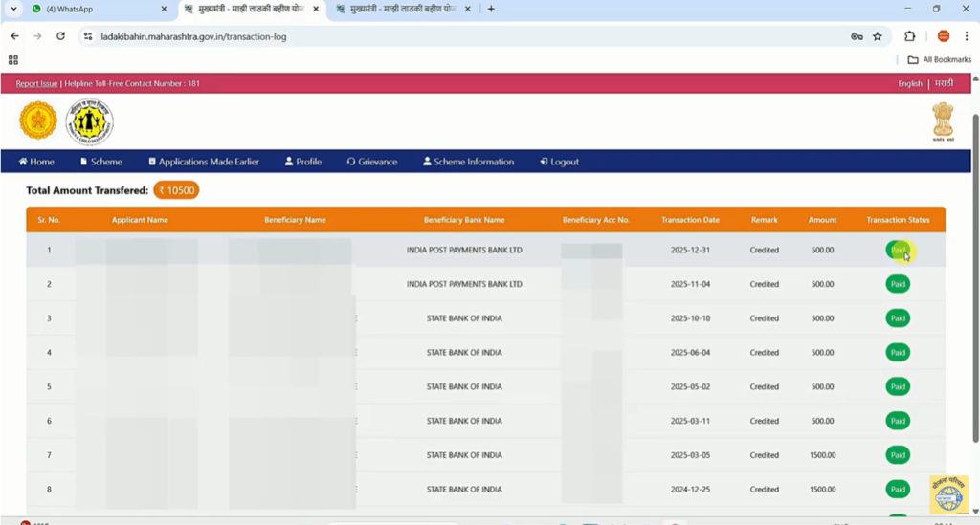This screenshot has height=525, width=980.
Task: Open the All Bookmarks folder
Action: (x=939, y=59)
